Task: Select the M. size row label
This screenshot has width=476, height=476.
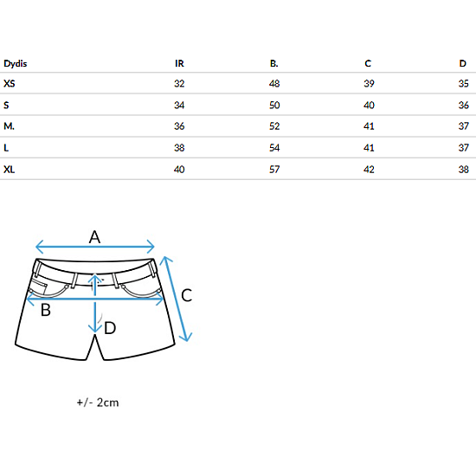Action: 9,126
